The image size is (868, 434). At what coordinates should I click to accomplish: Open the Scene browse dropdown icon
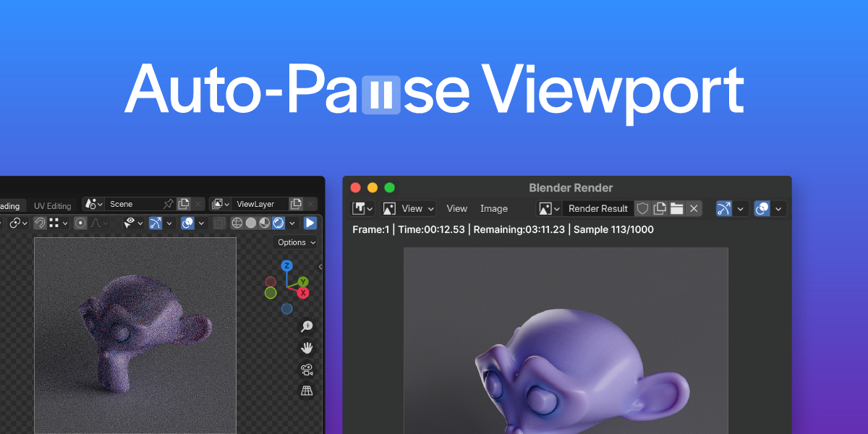pyautogui.click(x=94, y=204)
